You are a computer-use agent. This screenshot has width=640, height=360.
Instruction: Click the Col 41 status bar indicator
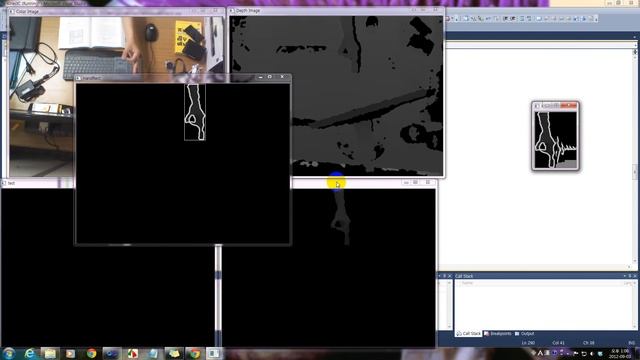[558, 343]
